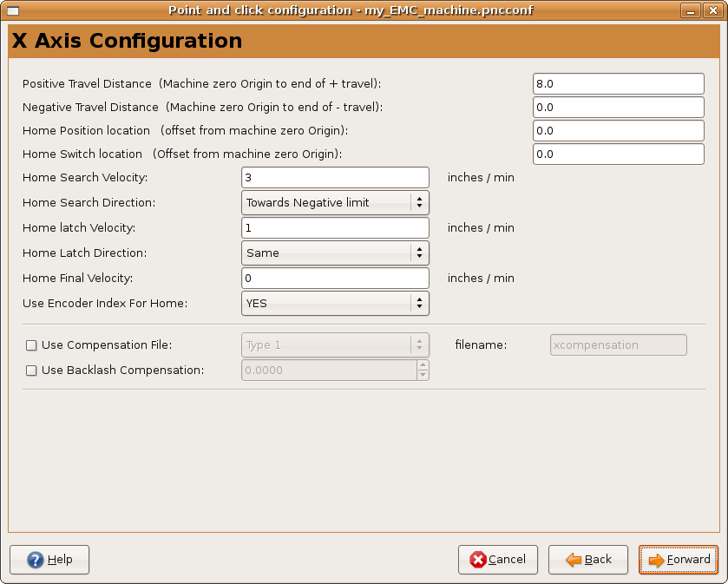Close the pncconf configuration window

click(x=712, y=10)
